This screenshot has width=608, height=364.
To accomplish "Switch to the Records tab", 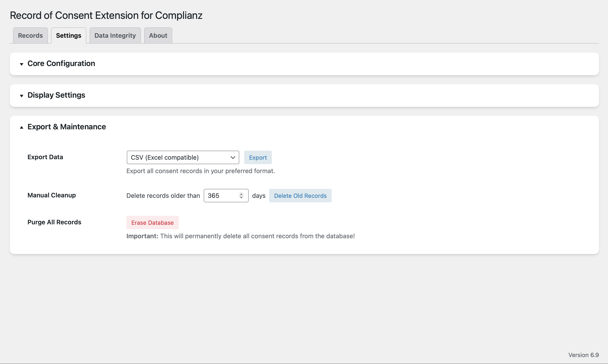I will 30,35.
